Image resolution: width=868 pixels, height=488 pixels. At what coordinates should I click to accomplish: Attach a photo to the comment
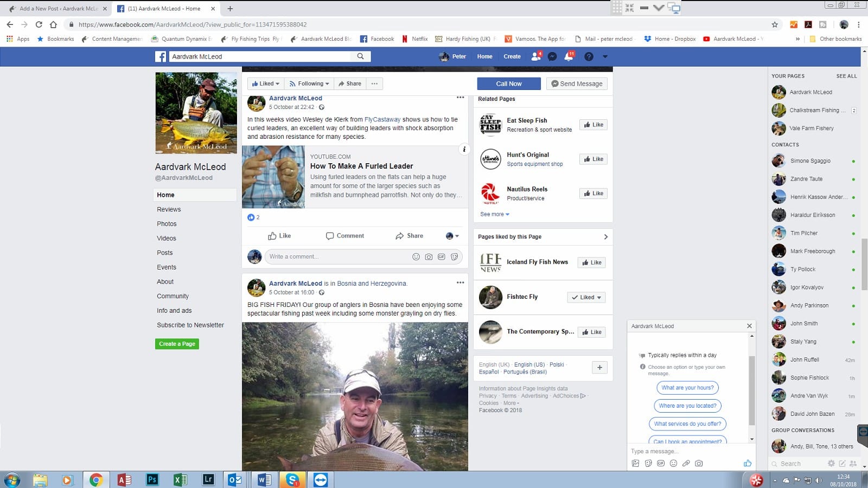(429, 256)
